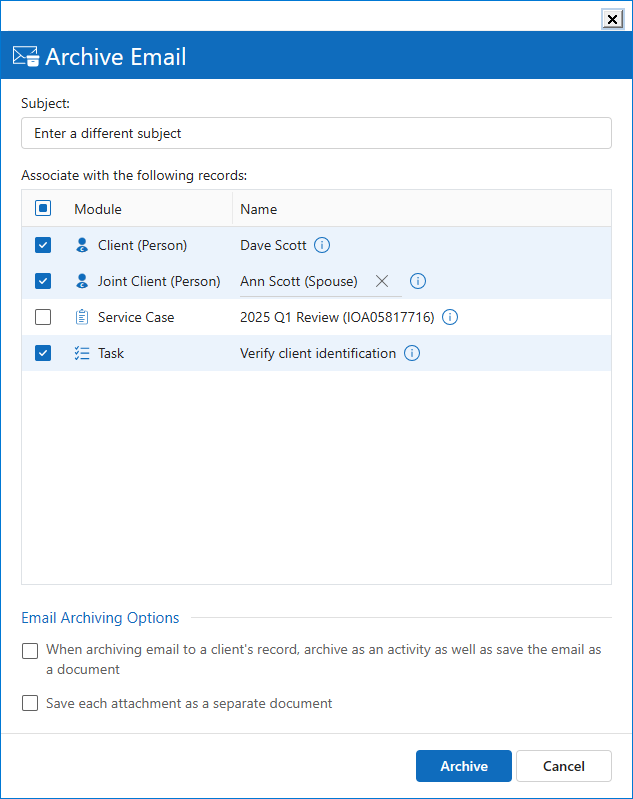Viewport: 633px width, 799px height.
Task: Close the Archive Email dialog window
Action: coord(612,19)
